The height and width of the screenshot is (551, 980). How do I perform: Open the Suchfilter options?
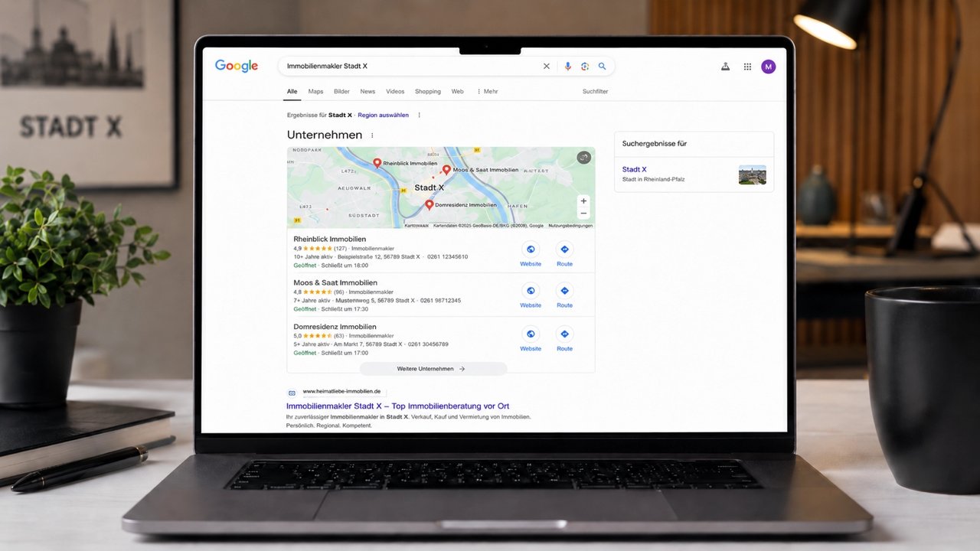click(x=595, y=91)
